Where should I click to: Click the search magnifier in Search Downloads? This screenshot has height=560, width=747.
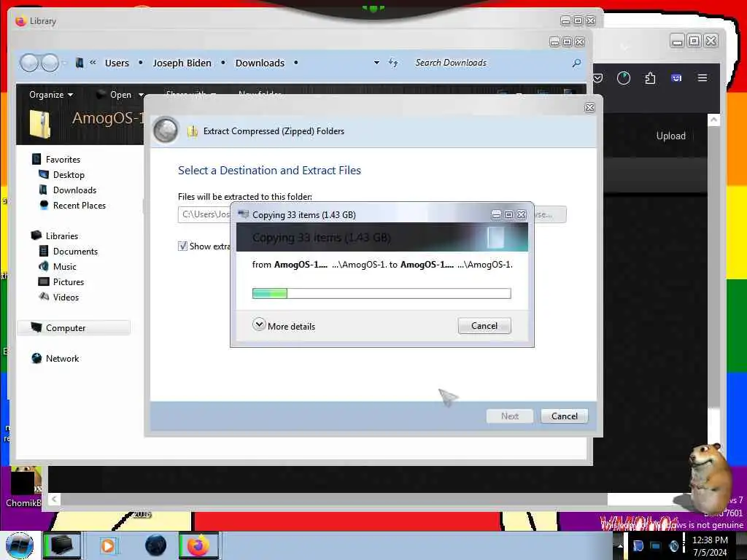(x=576, y=63)
